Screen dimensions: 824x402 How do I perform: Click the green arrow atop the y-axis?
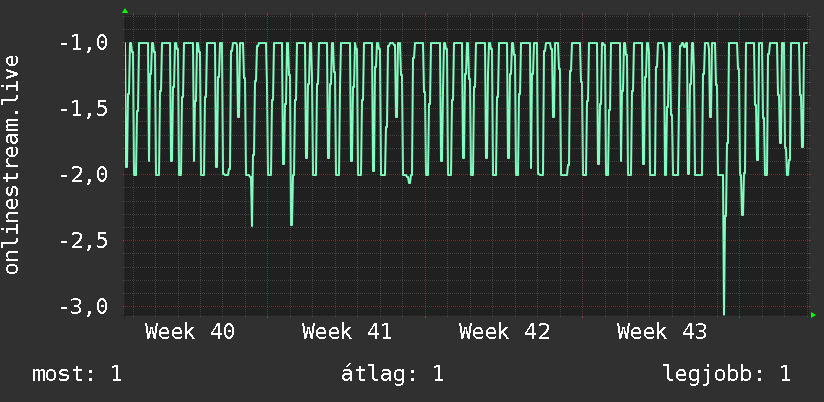tap(125, 11)
